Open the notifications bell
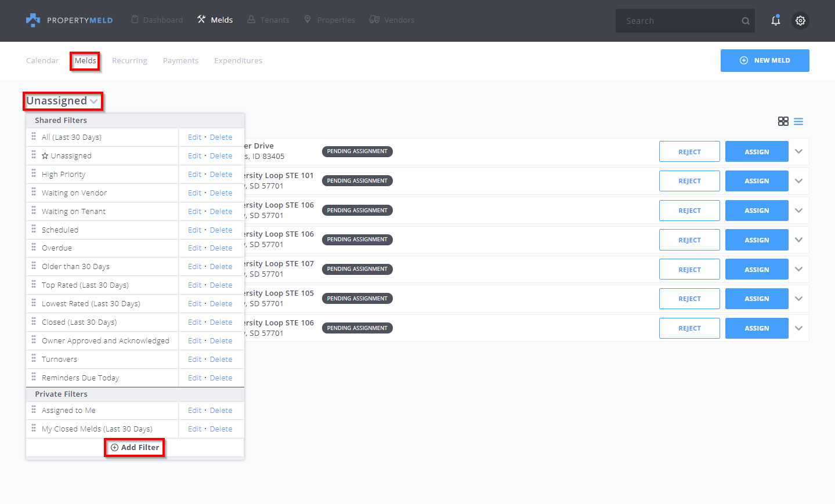 point(775,20)
